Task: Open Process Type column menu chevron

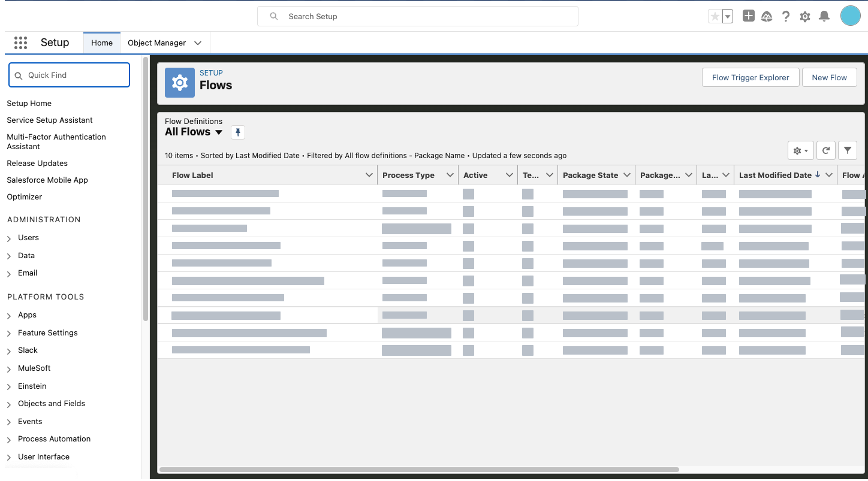Action: point(450,175)
